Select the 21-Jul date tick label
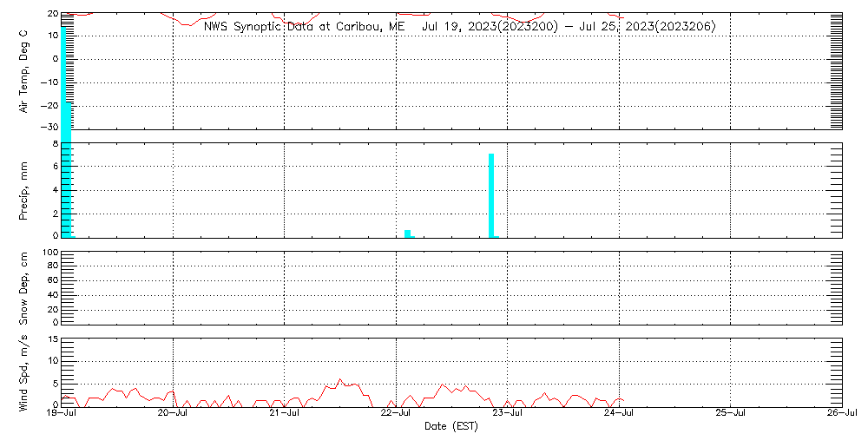Image resolution: width=868 pixels, height=434 pixels. pos(285,414)
